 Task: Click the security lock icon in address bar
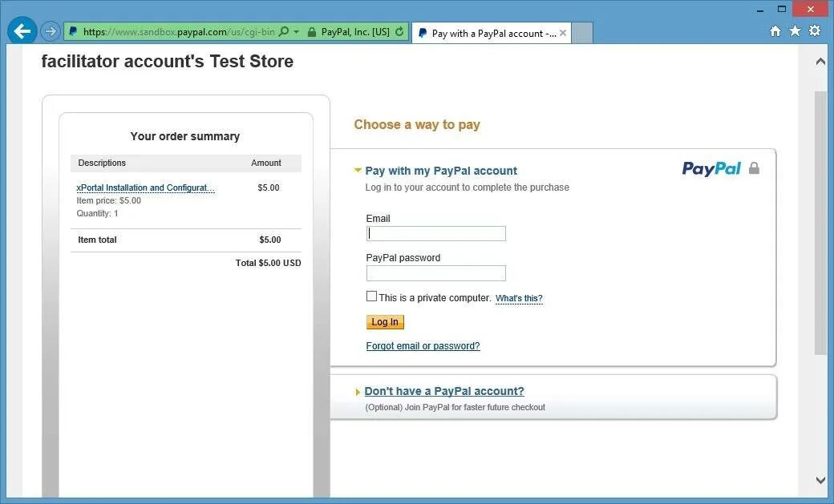(x=312, y=32)
